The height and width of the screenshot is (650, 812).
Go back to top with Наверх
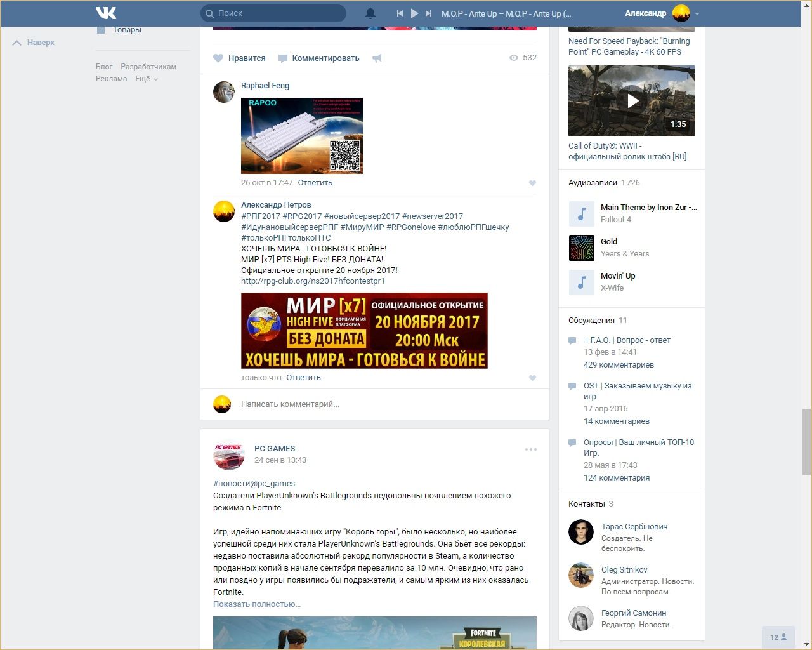34,43
